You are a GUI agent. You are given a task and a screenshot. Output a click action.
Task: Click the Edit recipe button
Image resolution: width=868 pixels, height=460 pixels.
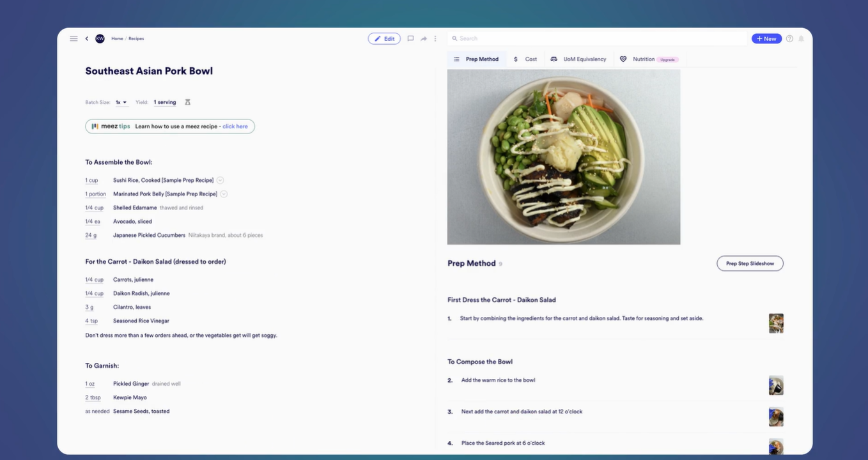[x=384, y=39]
